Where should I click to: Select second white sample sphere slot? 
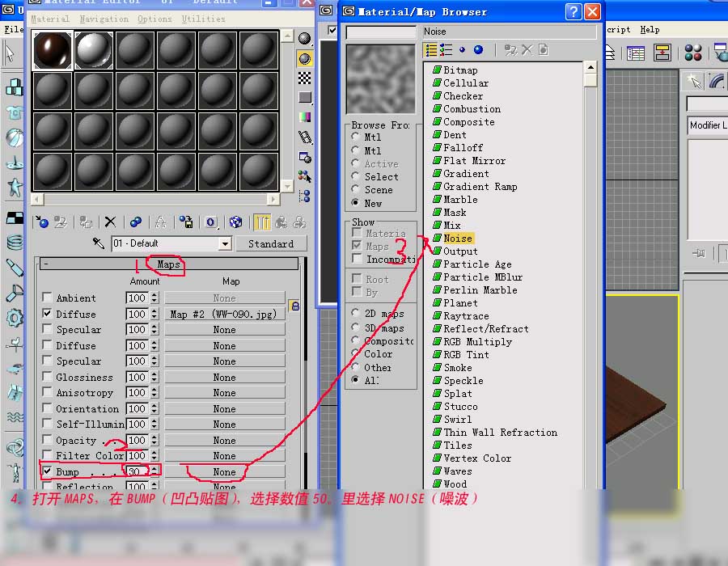pyautogui.click(x=94, y=50)
